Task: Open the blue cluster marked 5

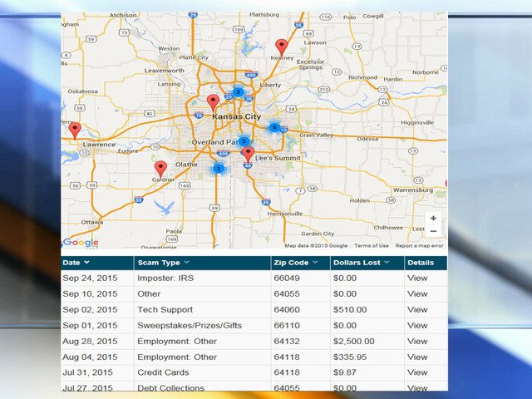Action: pyautogui.click(x=274, y=127)
